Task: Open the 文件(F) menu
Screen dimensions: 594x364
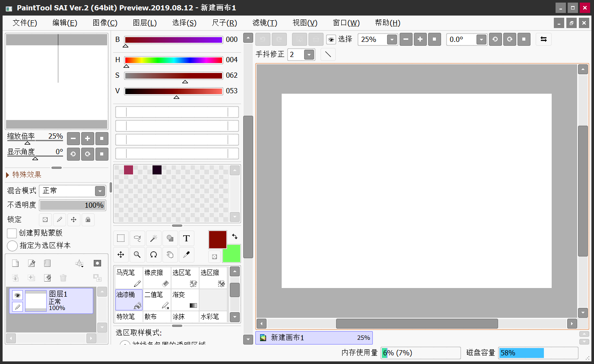Action: coord(25,23)
